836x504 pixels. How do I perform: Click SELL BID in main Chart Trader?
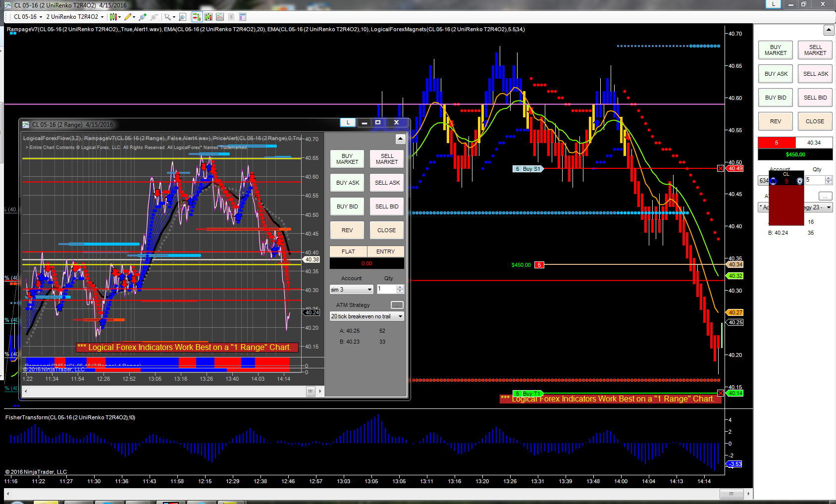815,98
